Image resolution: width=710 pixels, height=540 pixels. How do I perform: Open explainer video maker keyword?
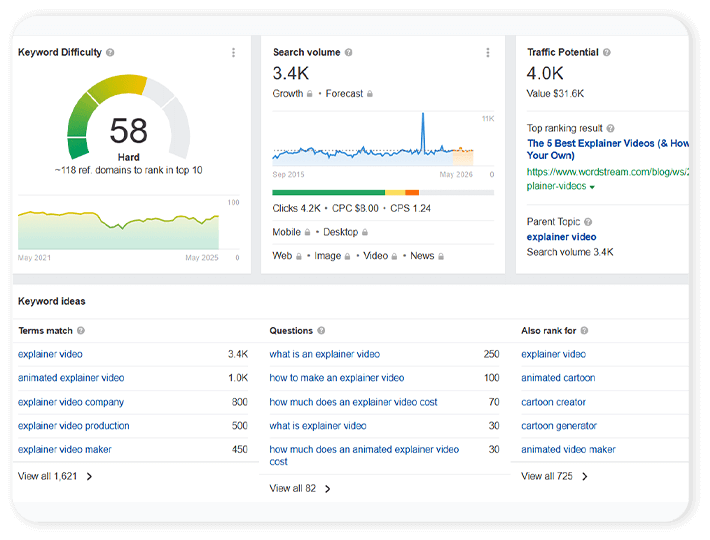[x=65, y=449]
